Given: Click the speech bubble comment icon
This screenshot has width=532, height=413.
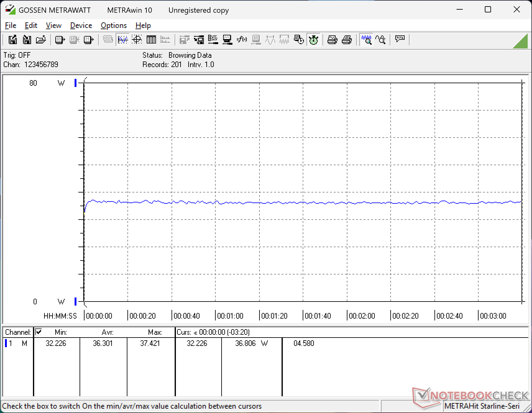Looking at the screenshot, I should click(x=400, y=39).
